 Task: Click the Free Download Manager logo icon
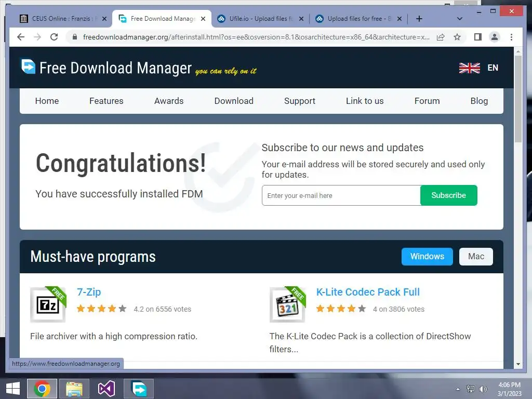[x=28, y=66]
